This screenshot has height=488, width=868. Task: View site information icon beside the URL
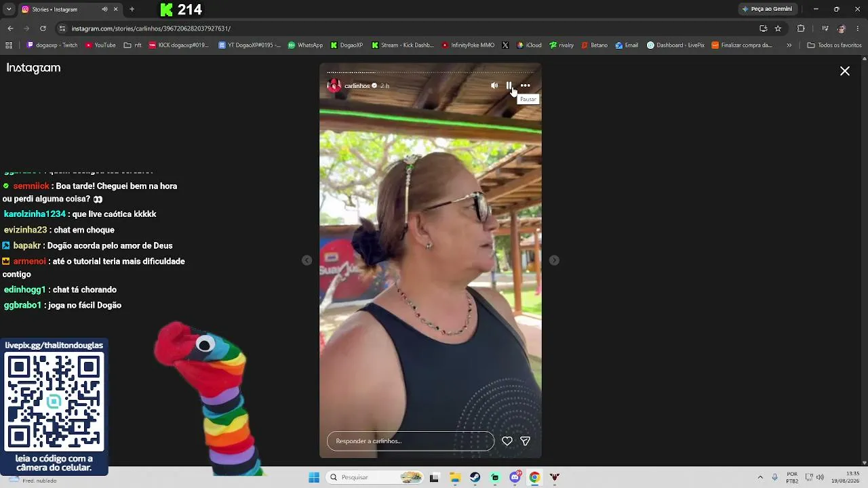[x=62, y=28]
